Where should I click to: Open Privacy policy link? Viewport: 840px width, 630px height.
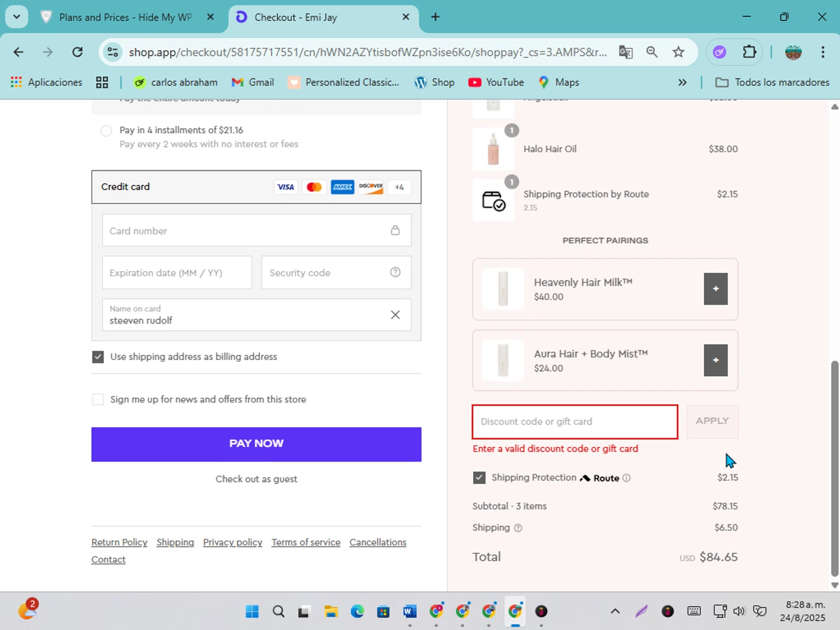click(232, 542)
